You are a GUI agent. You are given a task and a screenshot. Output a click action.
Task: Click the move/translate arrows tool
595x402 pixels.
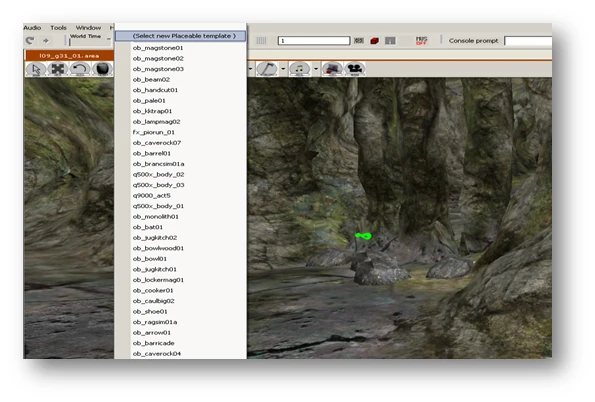(58, 69)
